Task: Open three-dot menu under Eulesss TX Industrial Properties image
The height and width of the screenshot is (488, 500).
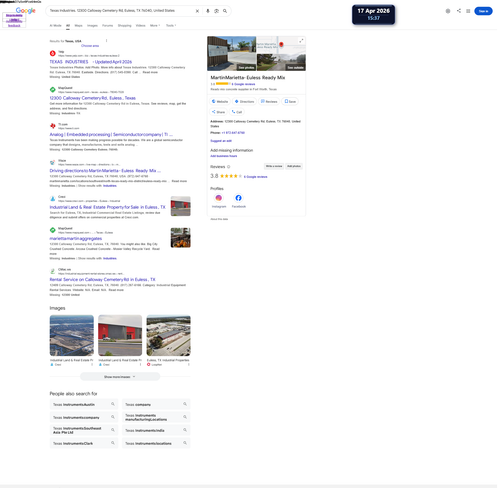Action: point(189,365)
